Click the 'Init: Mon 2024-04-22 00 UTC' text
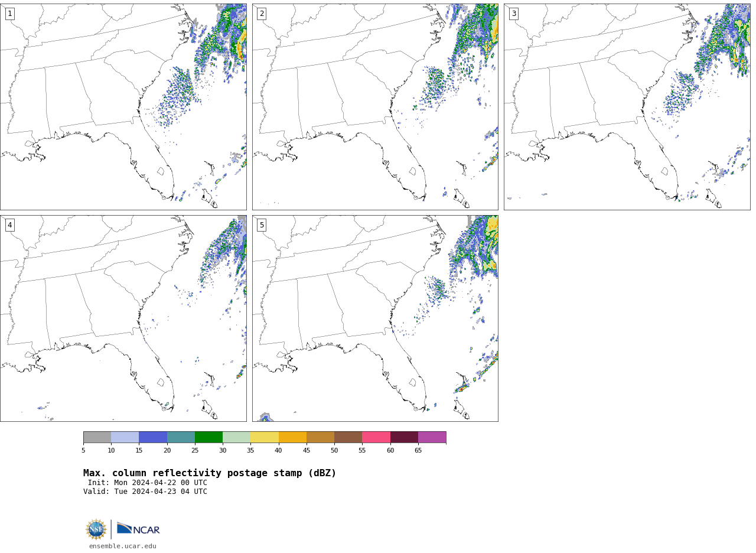The height and width of the screenshot is (553, 756). pyautogui.click(x=148, y=483)
